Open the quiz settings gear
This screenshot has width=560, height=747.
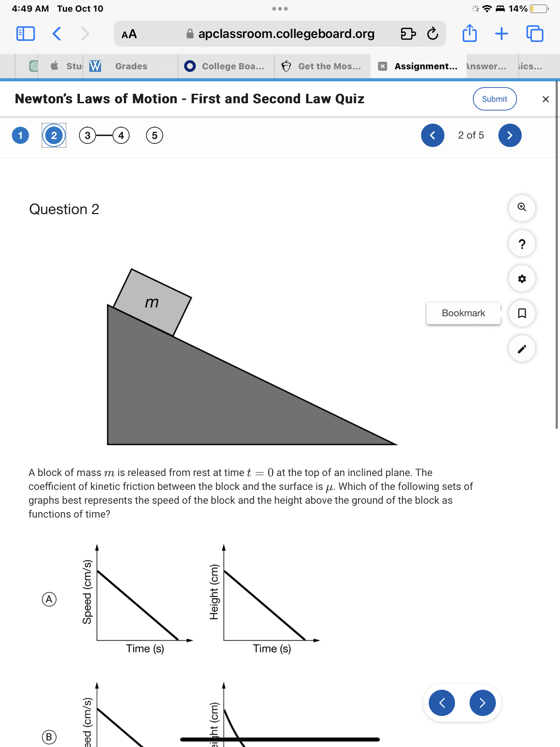click(522, 278)
